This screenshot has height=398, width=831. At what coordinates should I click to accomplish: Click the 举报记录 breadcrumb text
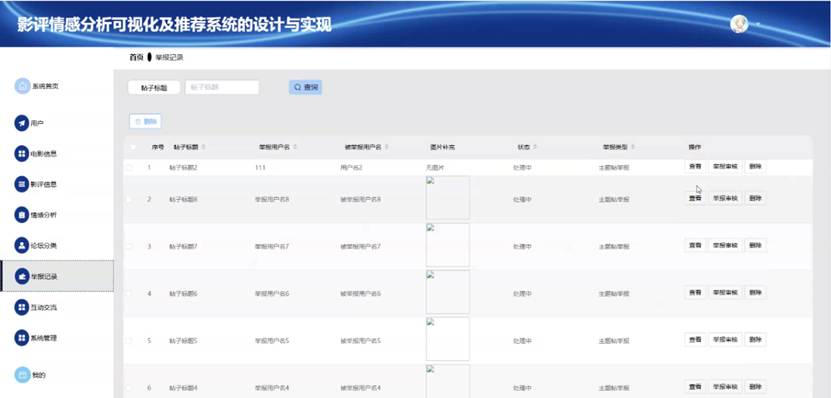pos(169,57)
